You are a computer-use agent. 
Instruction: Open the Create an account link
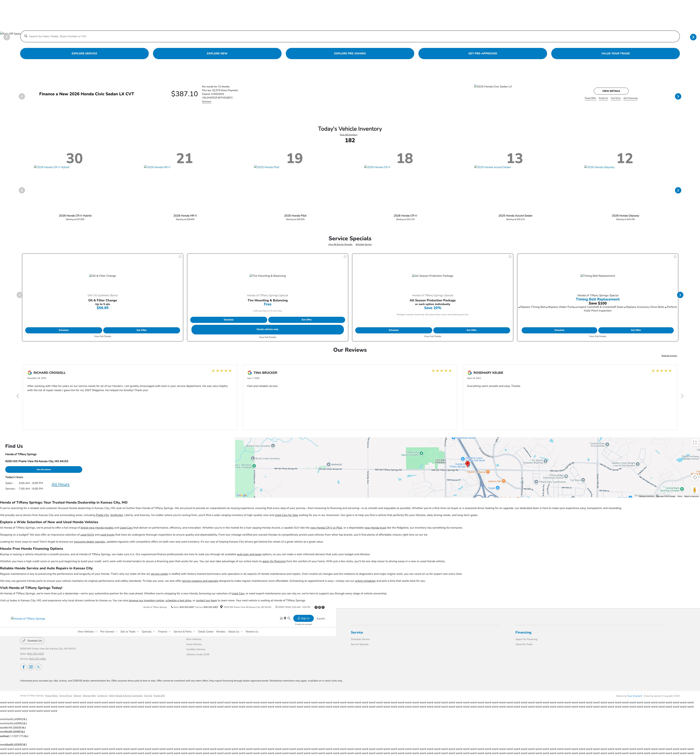point(303,624)
